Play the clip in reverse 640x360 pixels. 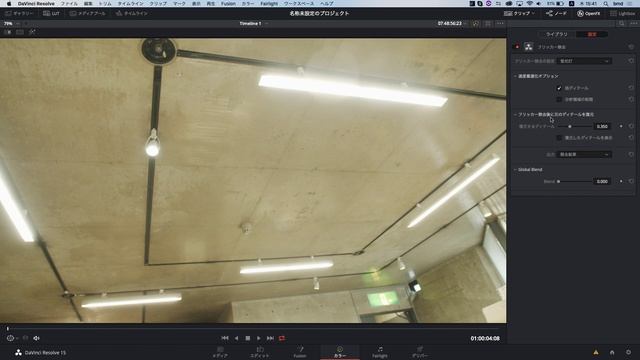coord(236,338)
